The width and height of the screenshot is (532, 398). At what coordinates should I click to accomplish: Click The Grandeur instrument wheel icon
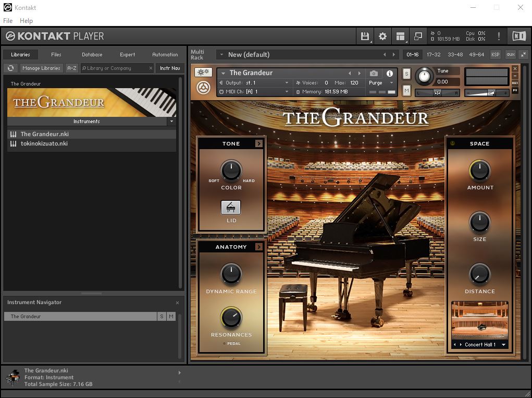[x=203, y=88]
